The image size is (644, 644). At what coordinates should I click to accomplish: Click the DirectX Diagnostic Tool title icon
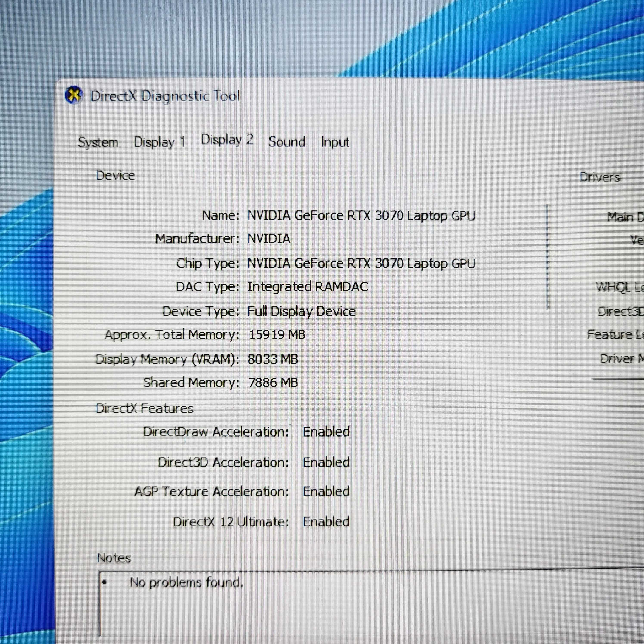(x=74, y=95)
